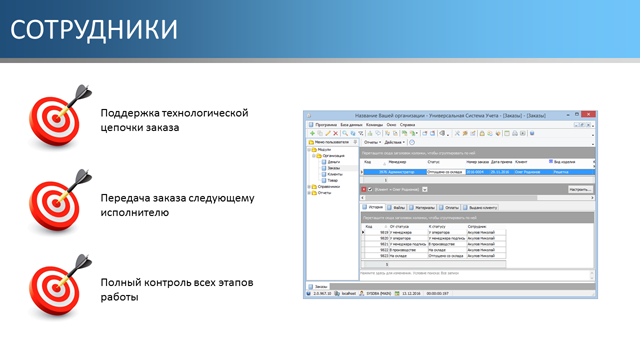
Task: Select Клиенты in the module tree
Action: pyautogui.click(x=335, y=174)
